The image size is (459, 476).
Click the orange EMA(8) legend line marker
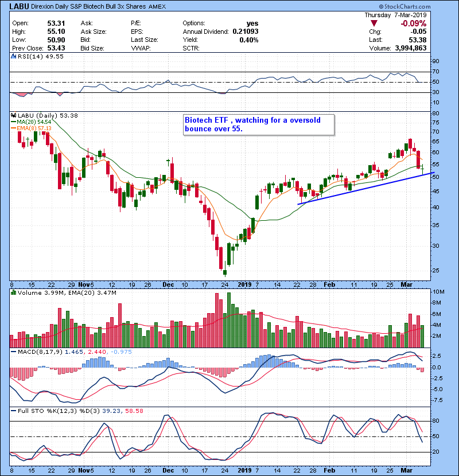pyautogui.click(x=13, y=128)
